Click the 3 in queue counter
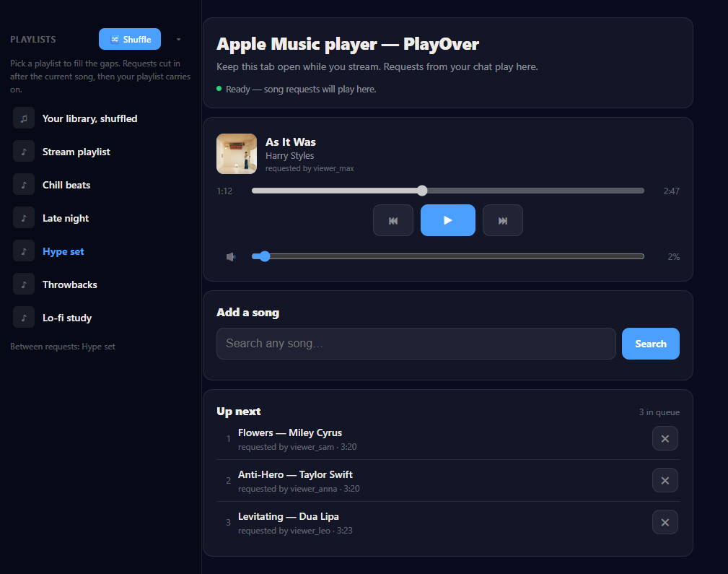Viewport: 728px width, 574px height. (659, 412)
